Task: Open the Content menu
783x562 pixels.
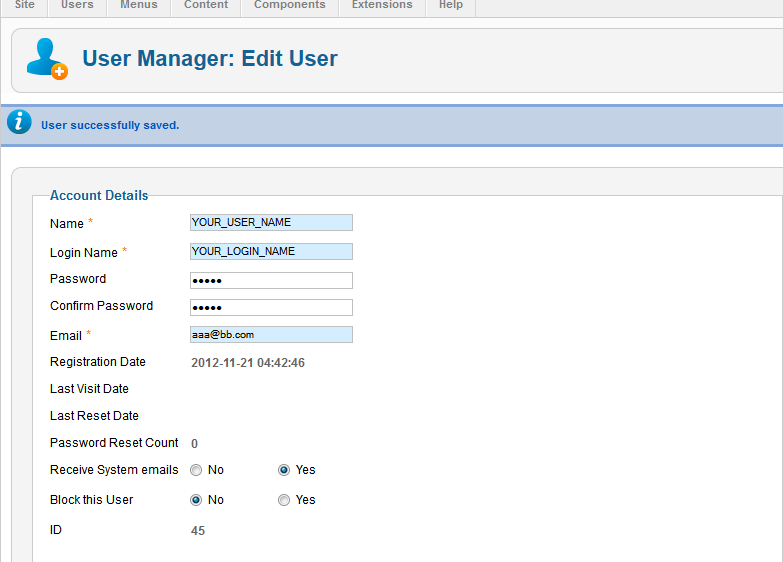Action: 206,6
